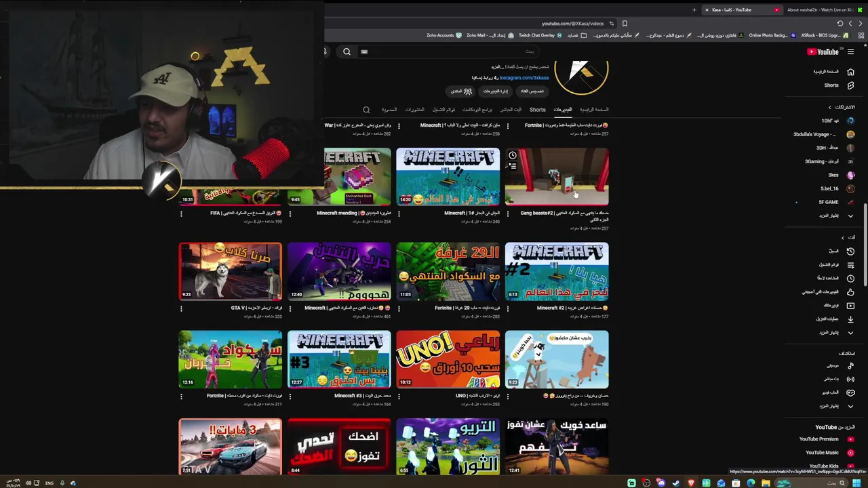Open the Twitch Chat Overlay bookmark

point(540,35)
